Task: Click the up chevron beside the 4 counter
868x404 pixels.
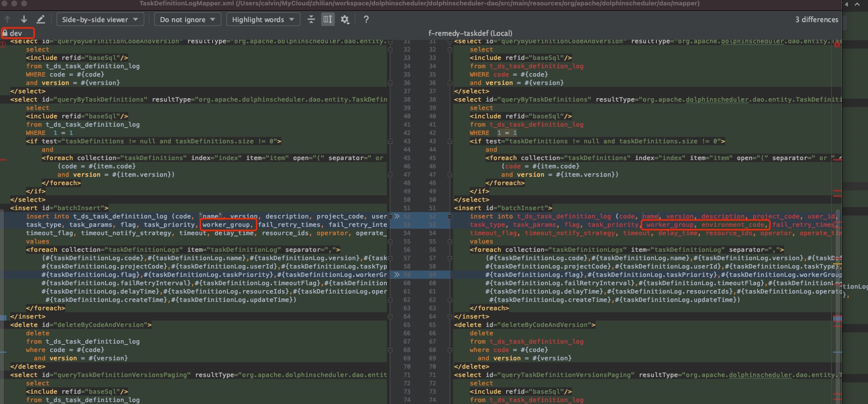Action: [x=857, y=4]
